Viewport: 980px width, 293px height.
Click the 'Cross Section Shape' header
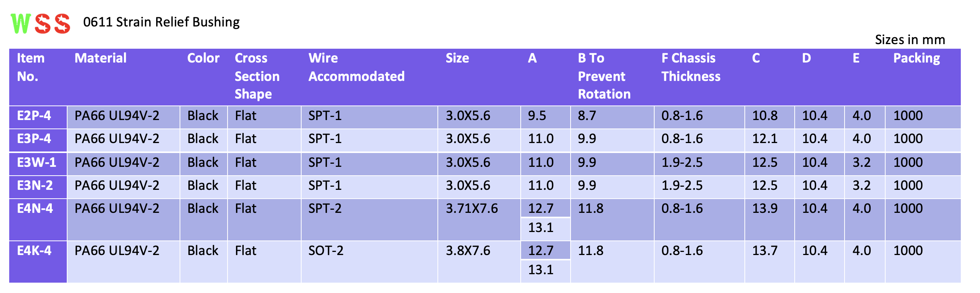(257, 76)
